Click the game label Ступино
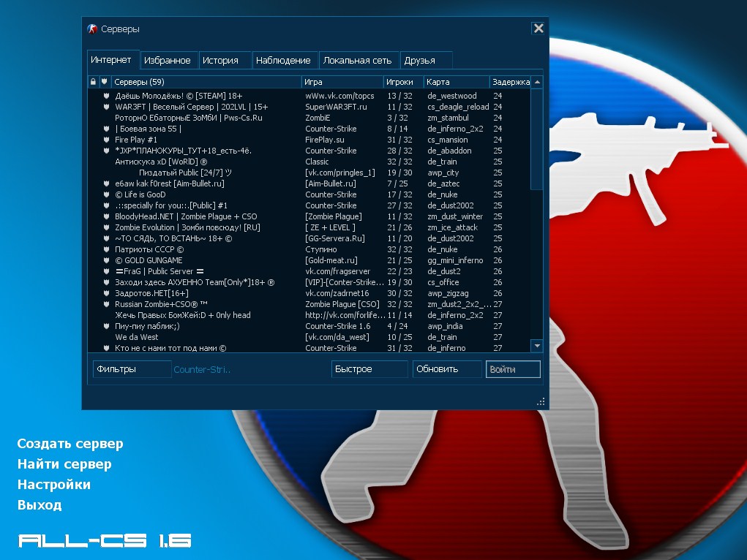The width and height of the screenshot is (747, 560). [320, 249]
